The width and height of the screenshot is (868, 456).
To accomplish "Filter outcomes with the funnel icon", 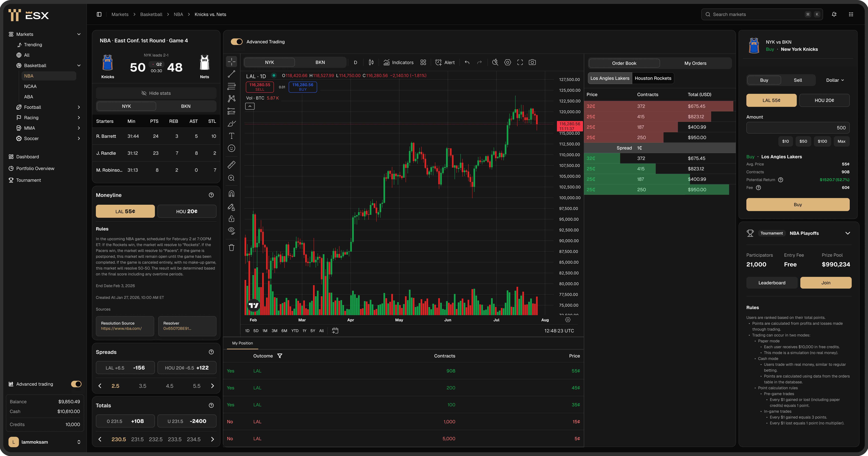I will pyautogui.click(x=280, y=356).
